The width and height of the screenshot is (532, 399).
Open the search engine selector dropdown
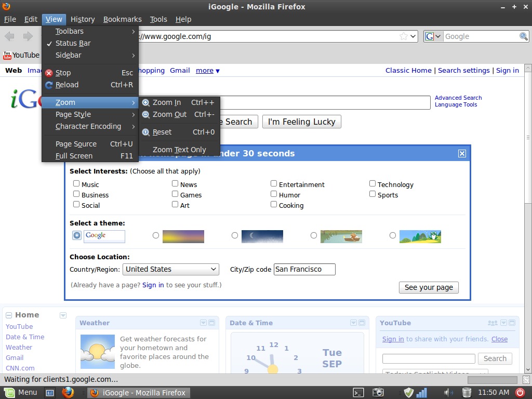(434, 36)
